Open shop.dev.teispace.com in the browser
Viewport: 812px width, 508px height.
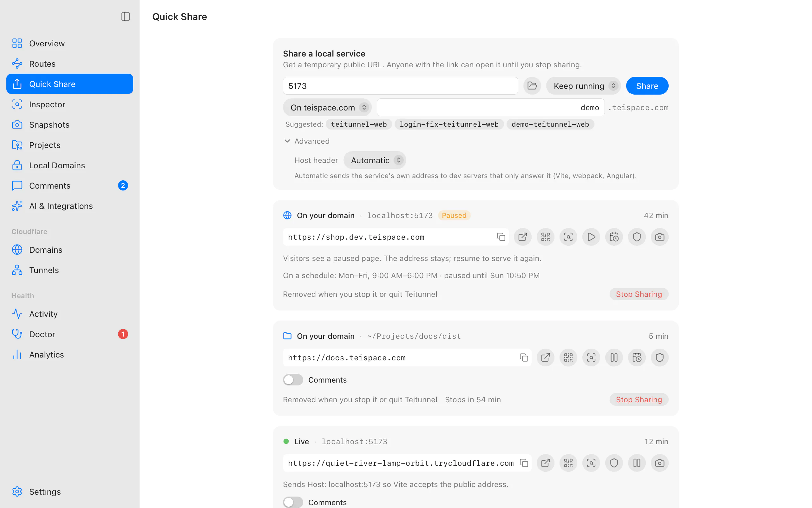coord(522,237)
